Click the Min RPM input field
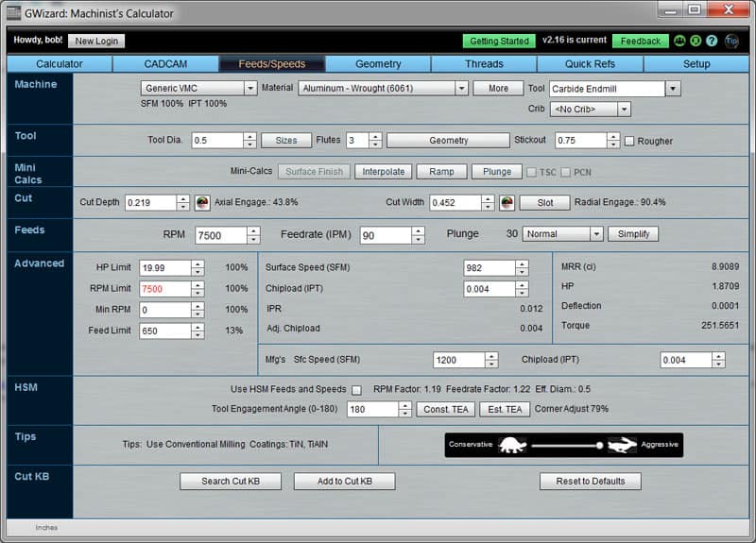 (165, 310)
